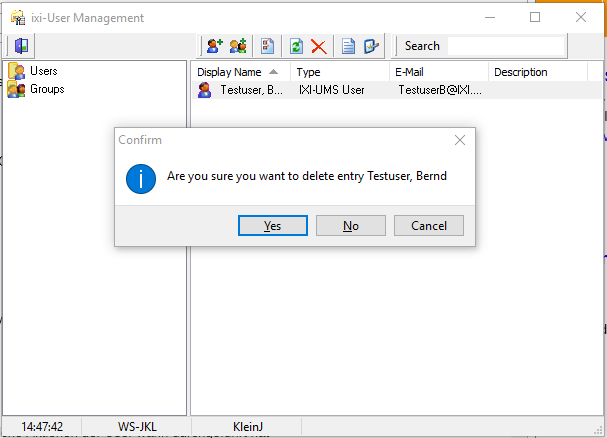Click the blue info icon in Confirm dialog
Image resolution: width=607 pixels, height=438 pixels.
141,177
